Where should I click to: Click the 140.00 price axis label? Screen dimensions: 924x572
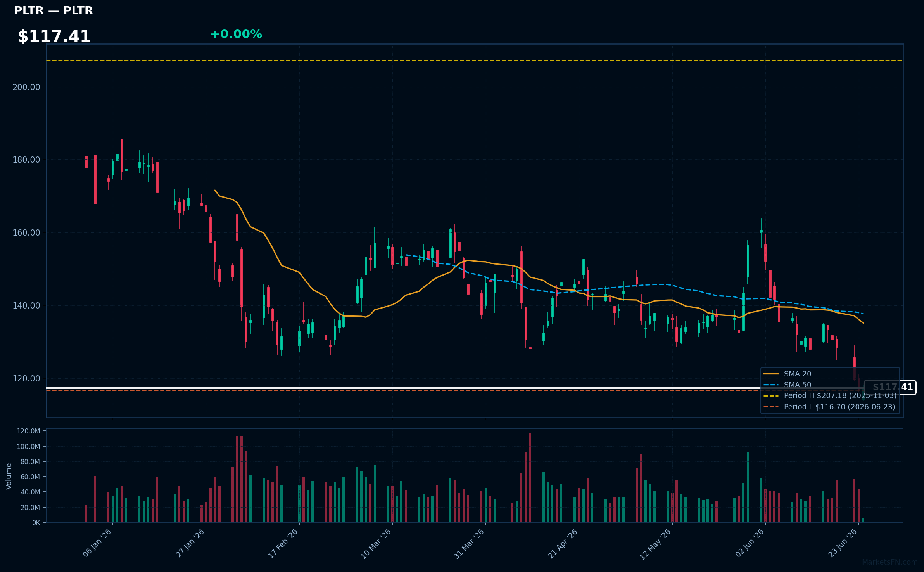pyautogui.click(x=26, y=305)
